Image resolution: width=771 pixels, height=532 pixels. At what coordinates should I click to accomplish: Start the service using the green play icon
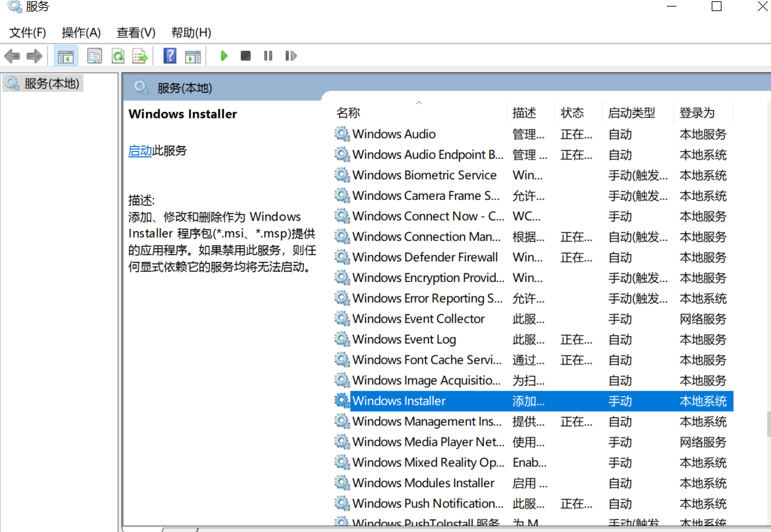[224, 55]
